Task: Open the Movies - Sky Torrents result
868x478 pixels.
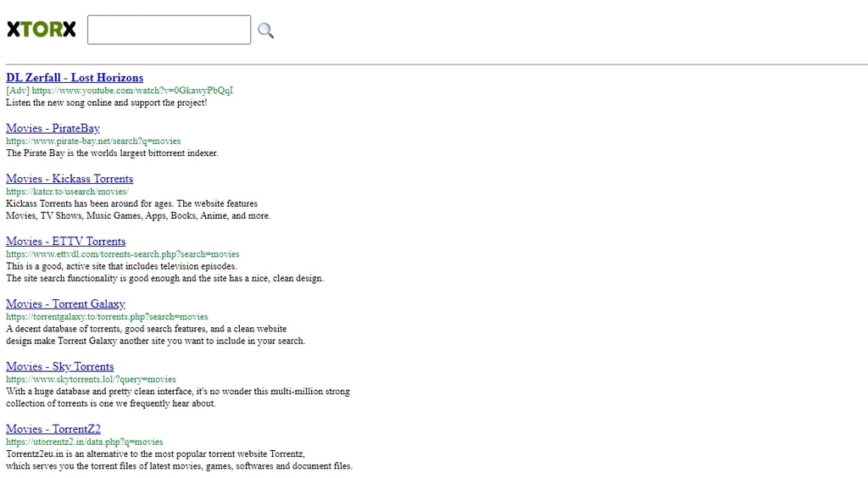Action: [x=60, y=366]
